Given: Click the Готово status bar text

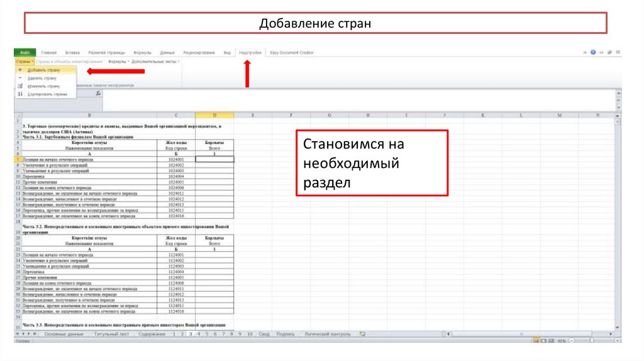Looking at the screenshot, I should click(x=23, y=342).
